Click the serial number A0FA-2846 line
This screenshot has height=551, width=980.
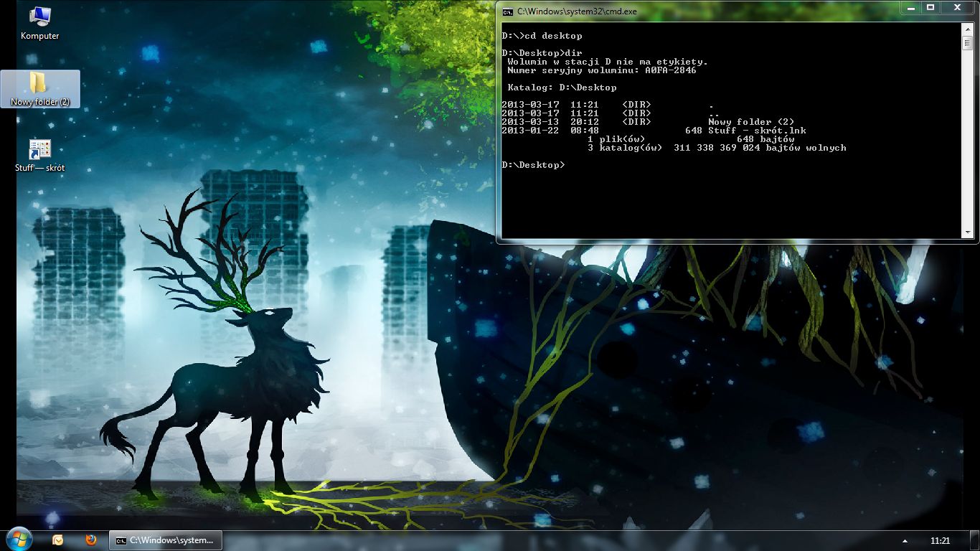click(602, 70)
